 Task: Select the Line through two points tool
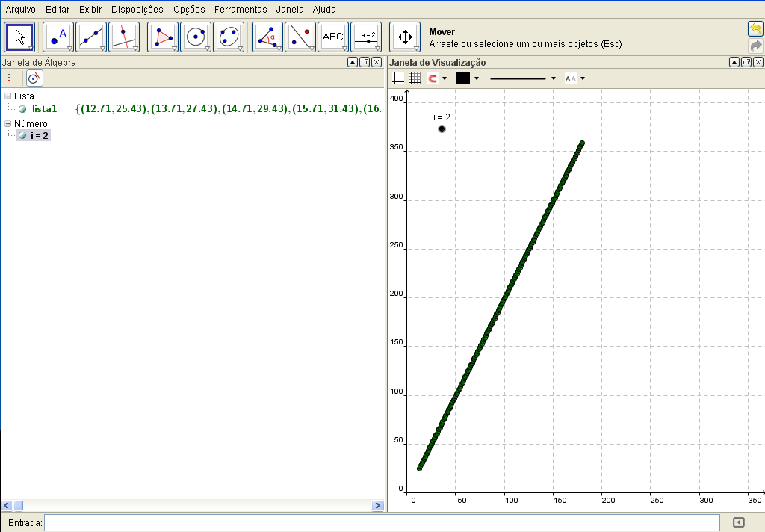91,37
